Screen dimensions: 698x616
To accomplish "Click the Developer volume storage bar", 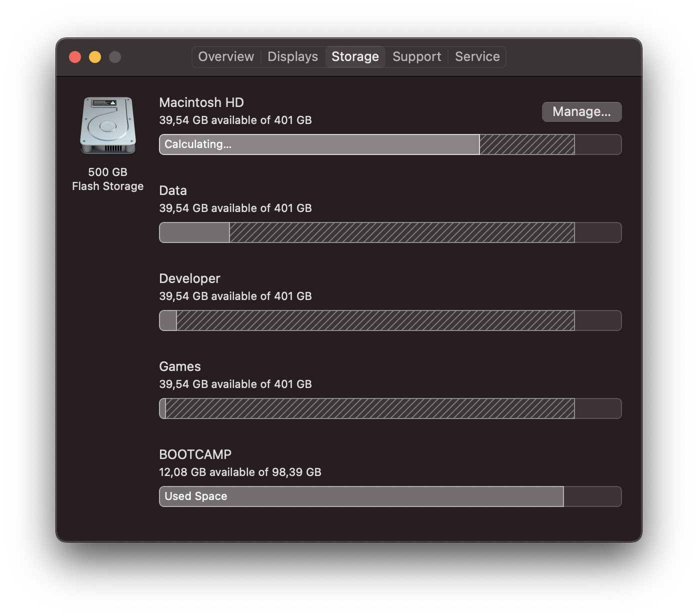I will tap(390, 320).
